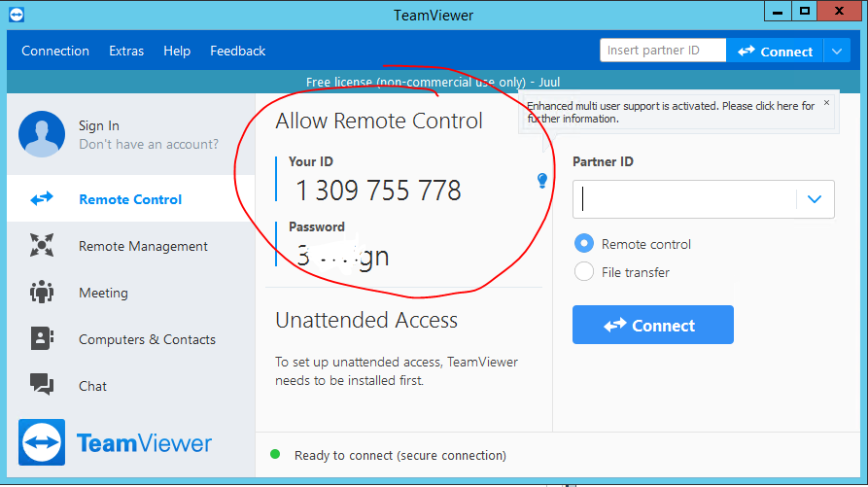Click the Computers & Contacts icon

pos(42,338)
